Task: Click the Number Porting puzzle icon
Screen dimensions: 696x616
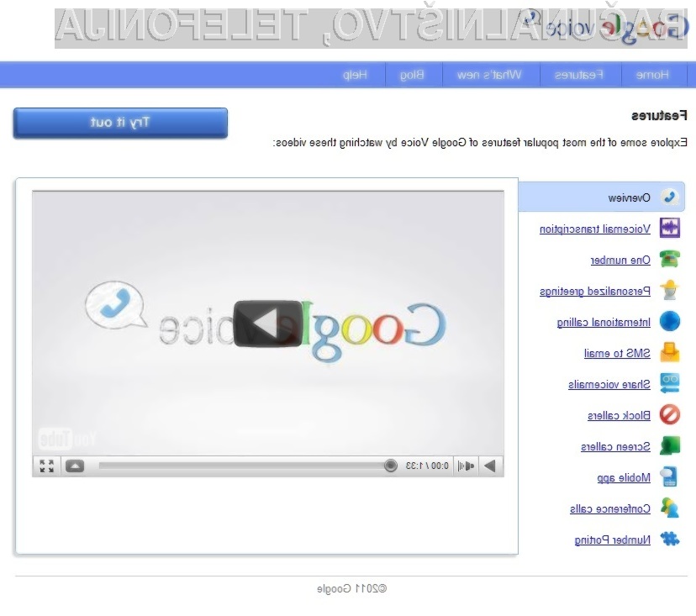Action: (669, 539)
